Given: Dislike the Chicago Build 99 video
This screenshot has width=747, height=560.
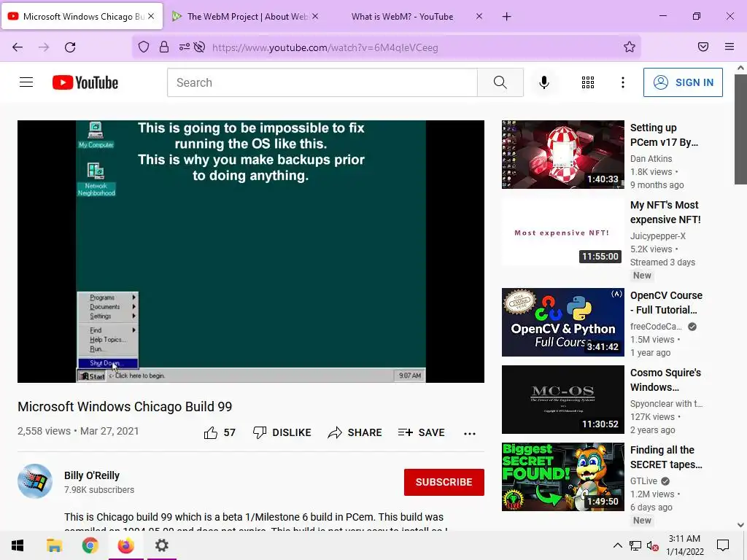Looking at the screenshot, I should [x=282, y=432].
